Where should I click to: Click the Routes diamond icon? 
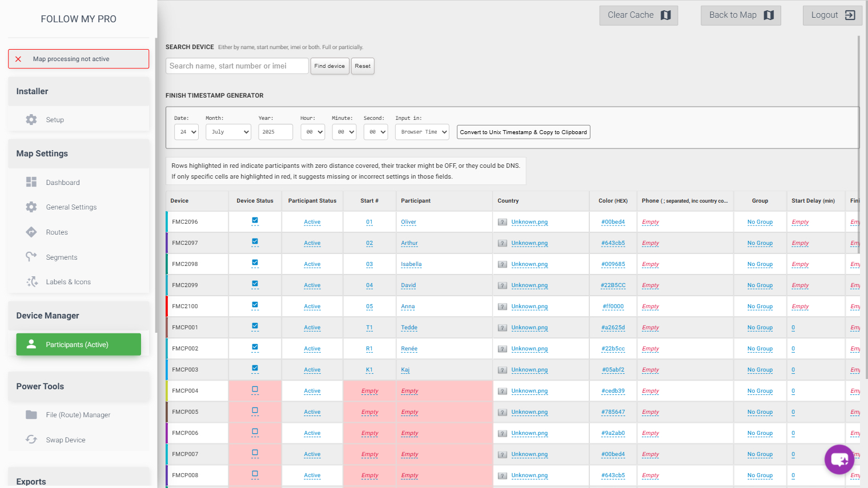pos(31,232)
